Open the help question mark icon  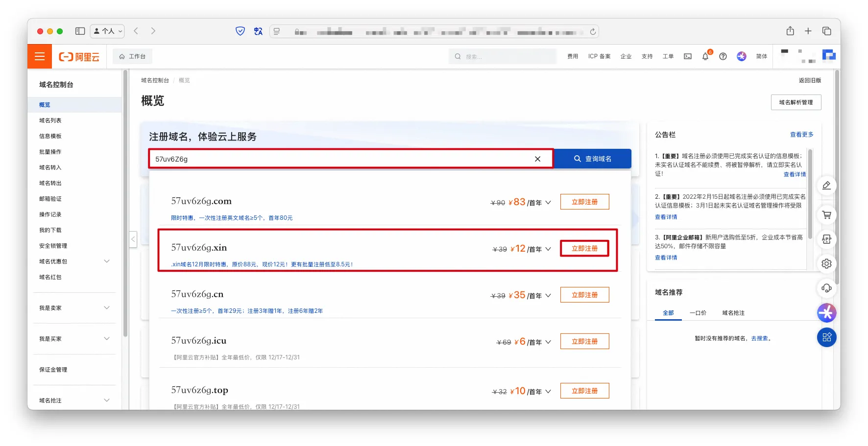click(x=723, y=57)
